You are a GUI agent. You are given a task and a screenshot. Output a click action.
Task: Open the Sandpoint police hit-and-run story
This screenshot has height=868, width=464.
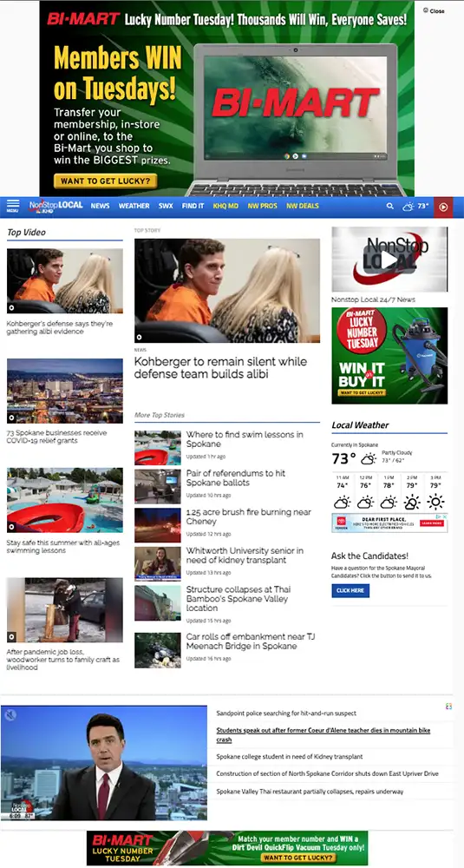(x=286, y=713)
